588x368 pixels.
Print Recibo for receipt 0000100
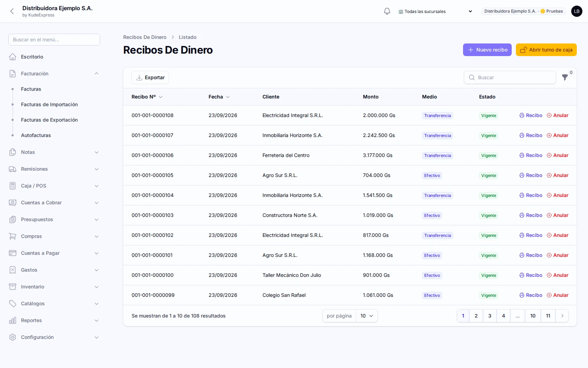[531, 275]
